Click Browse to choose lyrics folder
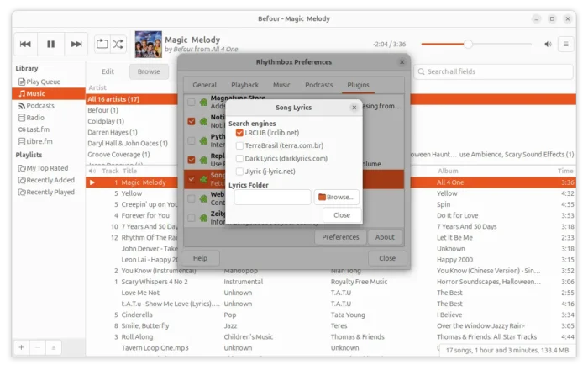 click(336, 197)
